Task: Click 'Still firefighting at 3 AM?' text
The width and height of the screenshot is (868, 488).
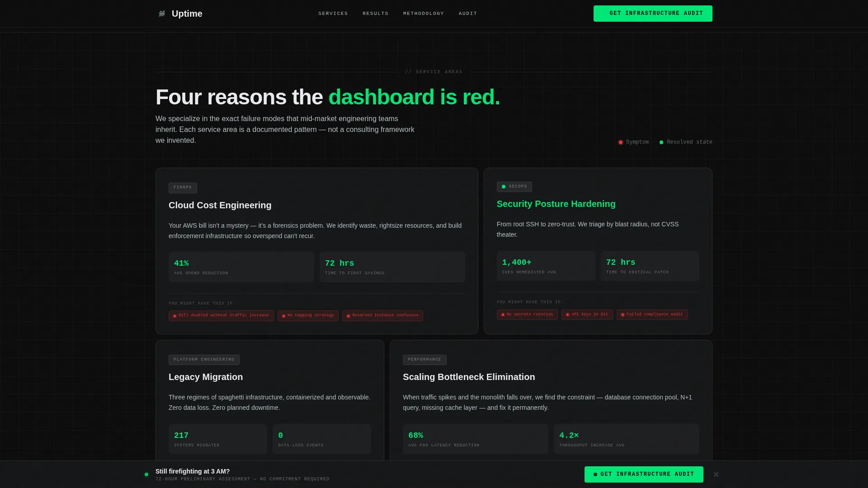Action: tap(193, 471)
